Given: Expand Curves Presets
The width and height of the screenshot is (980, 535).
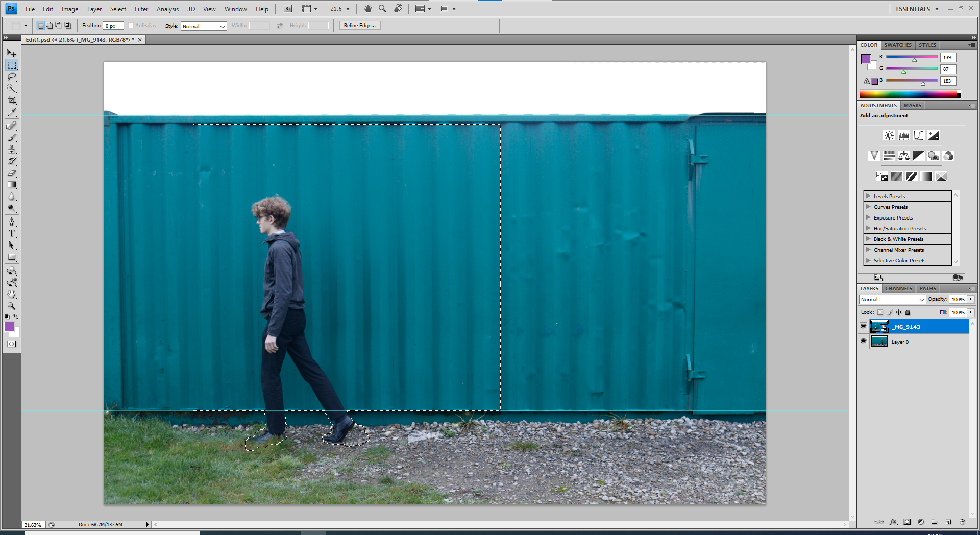Looking at the screenshot, I should [x=868, y=207].
